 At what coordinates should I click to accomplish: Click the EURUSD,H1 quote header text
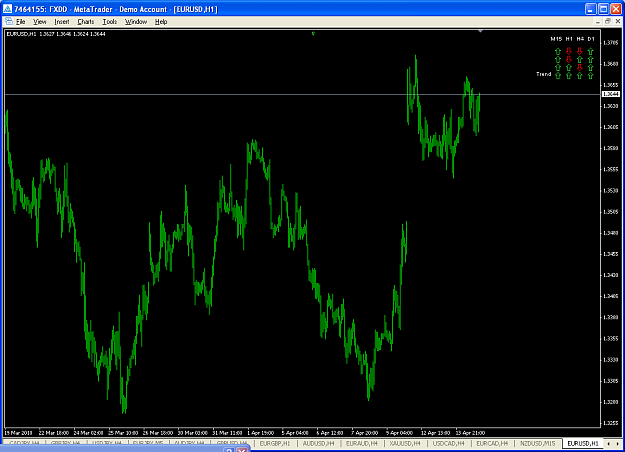(56, 34)
